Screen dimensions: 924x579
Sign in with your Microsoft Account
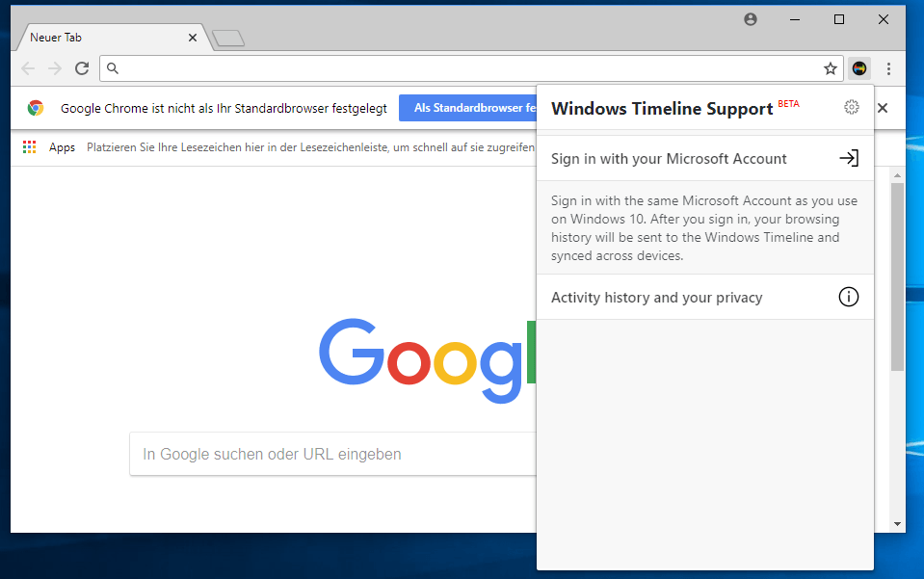(704, 158)
